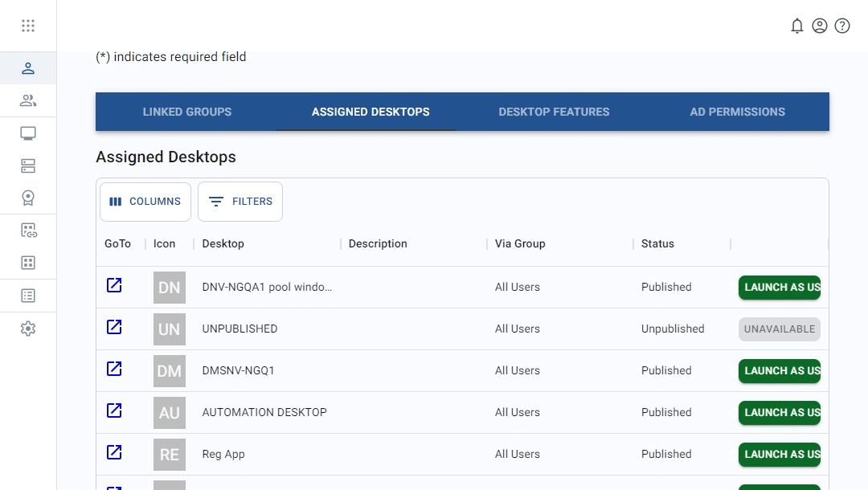Image resolution: width=868 pixels, height=490 pixels.
Task: Open the user groups sidebar icon
Action: click(28, 100)
